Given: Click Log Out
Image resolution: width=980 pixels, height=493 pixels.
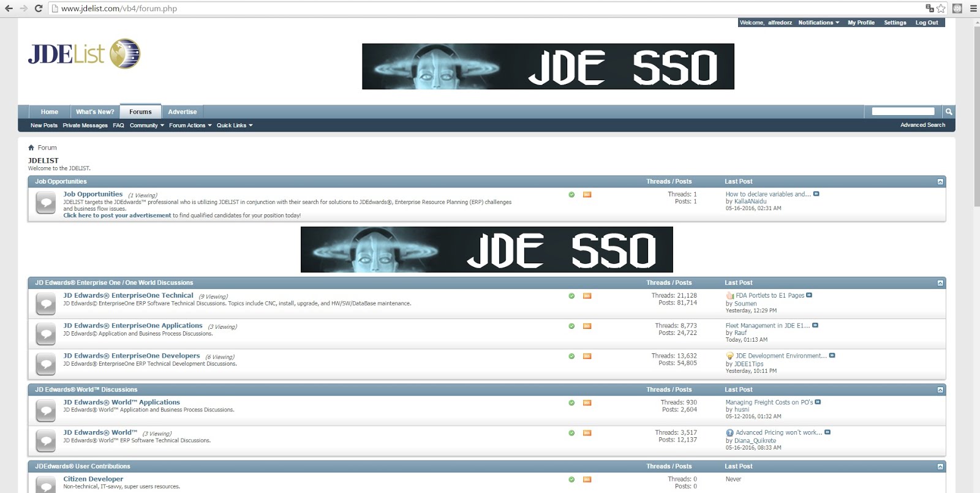Looking at the screenshot, I should 927,23.
